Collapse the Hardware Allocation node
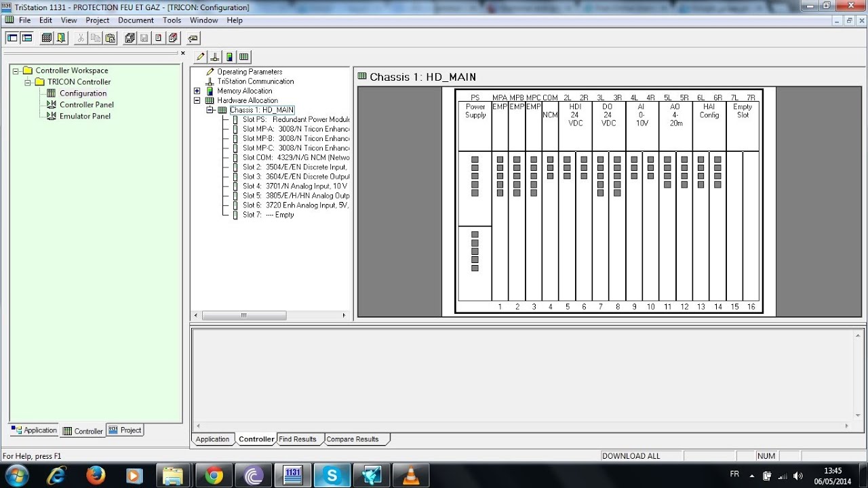Viewport: 868px width, 488px height. click(197, 100)
